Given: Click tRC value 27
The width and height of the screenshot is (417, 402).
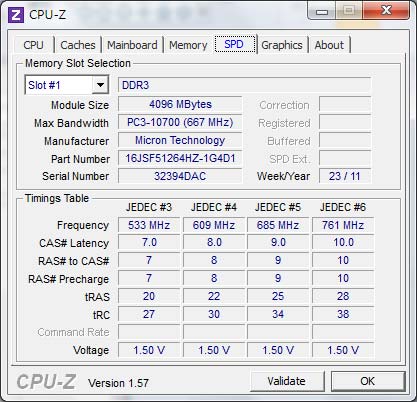Looking at the screenshot, I should point(149,314).
